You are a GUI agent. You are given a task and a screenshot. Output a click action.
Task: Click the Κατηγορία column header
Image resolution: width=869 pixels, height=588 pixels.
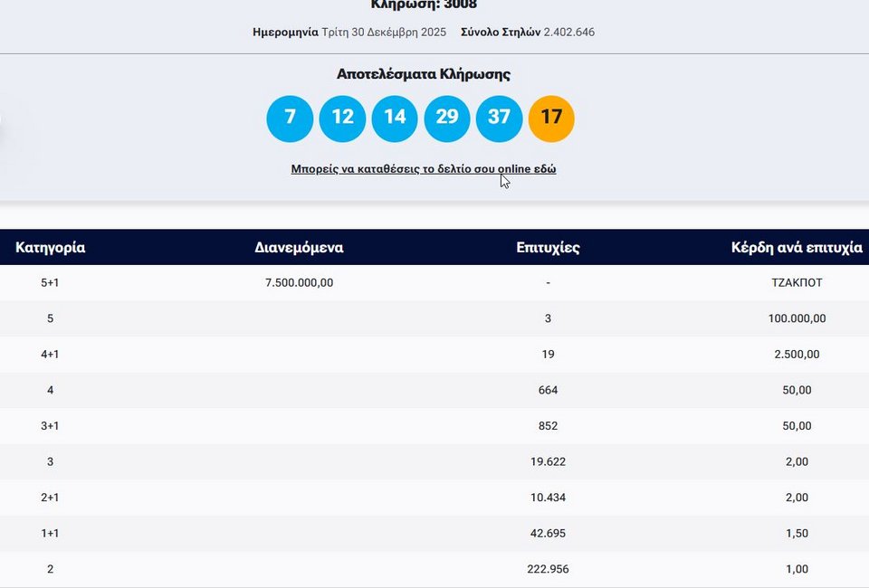click(x=51, y=247)
